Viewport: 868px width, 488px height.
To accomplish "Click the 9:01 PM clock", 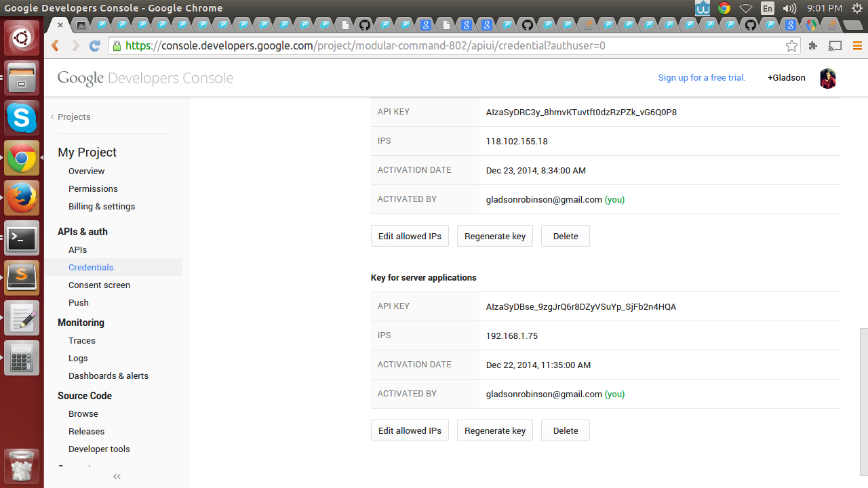I will [825, 8].
